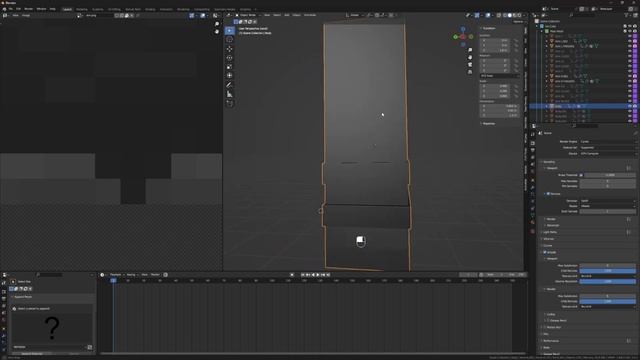Open the World properties tab icon
This screenshot has height=360, width=640.
[533, 171]
